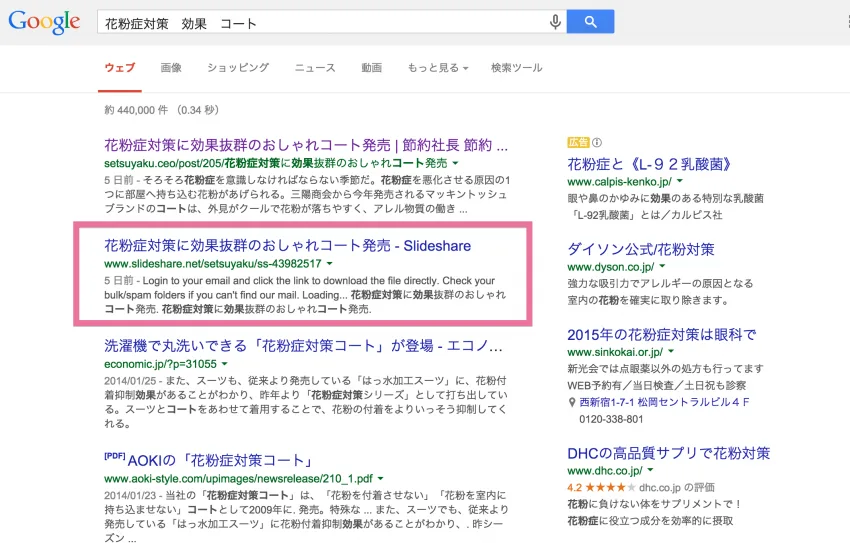Screen dimensions: 850x543
Task: Click the blue magnifier search button
Action: pyautogui.click(x=590, y=22)
